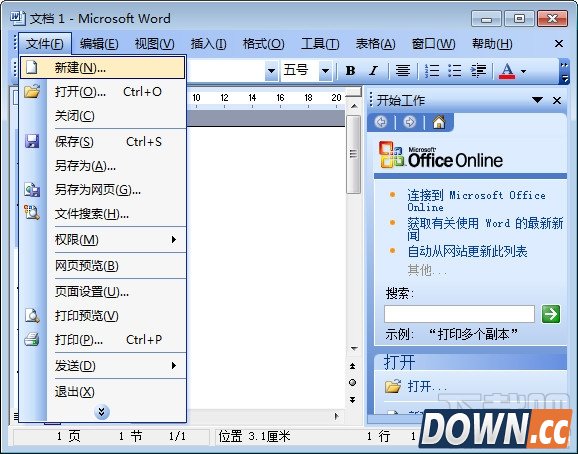Click 获取有关使用 Word 的最新新闻 link
This screenshot has width=578, height=454.
(x=485, y=229)
